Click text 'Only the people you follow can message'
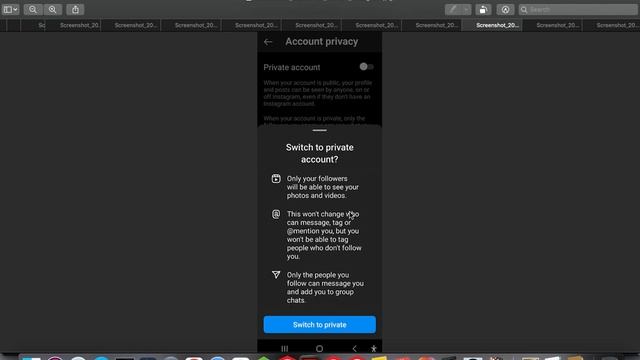The height and width of the screenshot is (360, 640). point(325,287)
